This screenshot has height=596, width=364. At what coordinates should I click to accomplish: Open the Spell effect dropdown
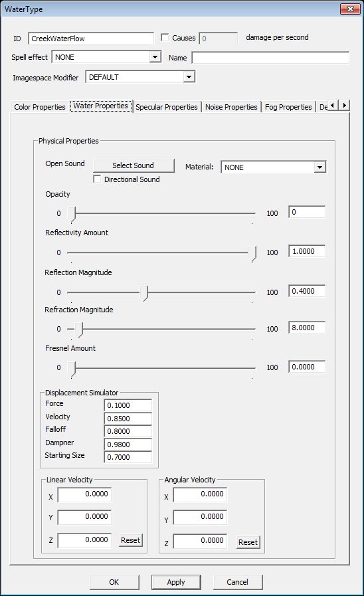155,57
